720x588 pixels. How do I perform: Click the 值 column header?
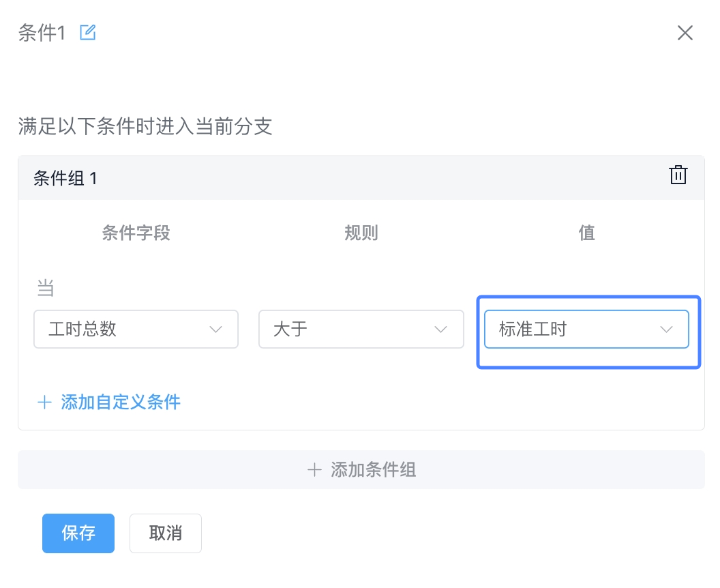(586, 233)
